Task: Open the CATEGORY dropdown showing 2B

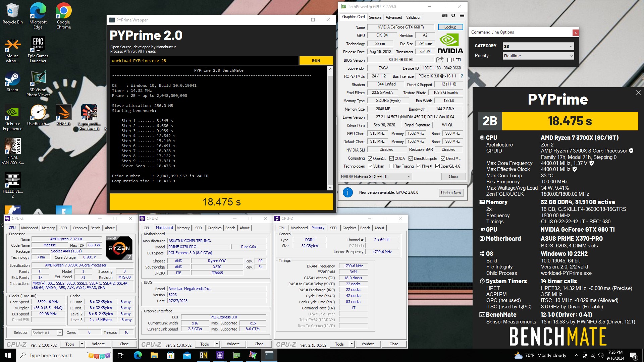Action: (538, 46)
